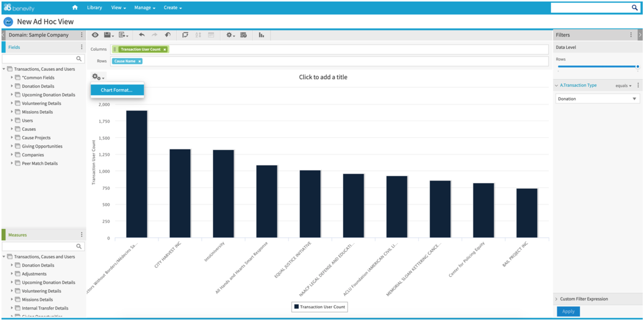The height and width of the screenshot is (321, 644).
Task: Toggle the Transaction User Count legend series
Action: coord(320,307)
